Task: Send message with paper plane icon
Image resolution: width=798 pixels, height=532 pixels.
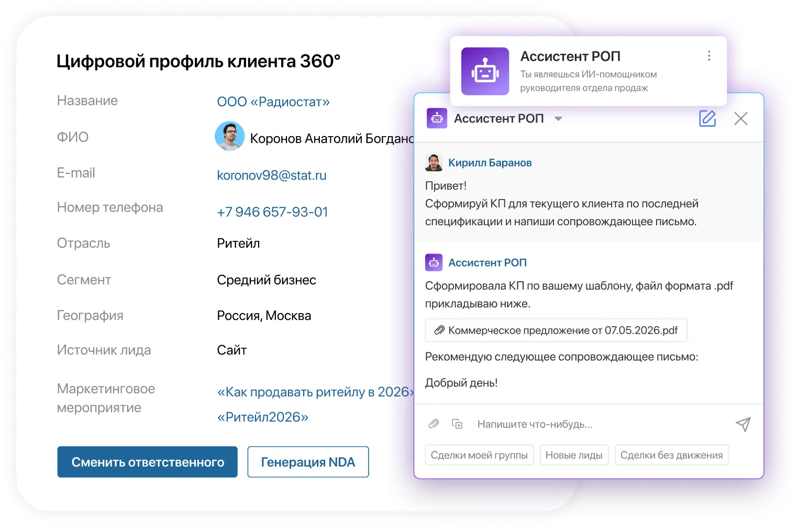Action: (x=743, y=424)
